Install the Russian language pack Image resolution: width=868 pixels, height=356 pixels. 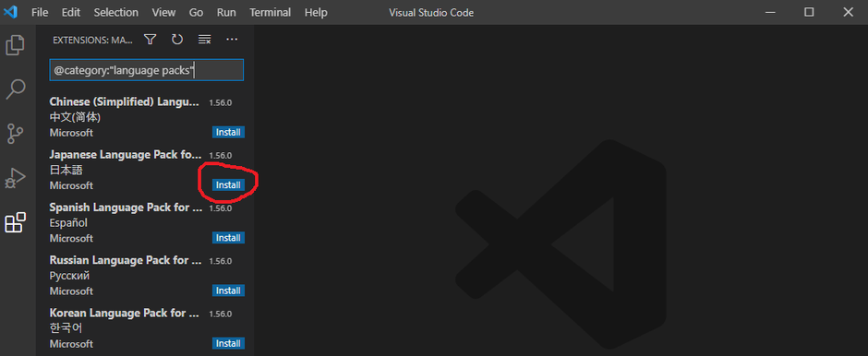tap(228, 291)
